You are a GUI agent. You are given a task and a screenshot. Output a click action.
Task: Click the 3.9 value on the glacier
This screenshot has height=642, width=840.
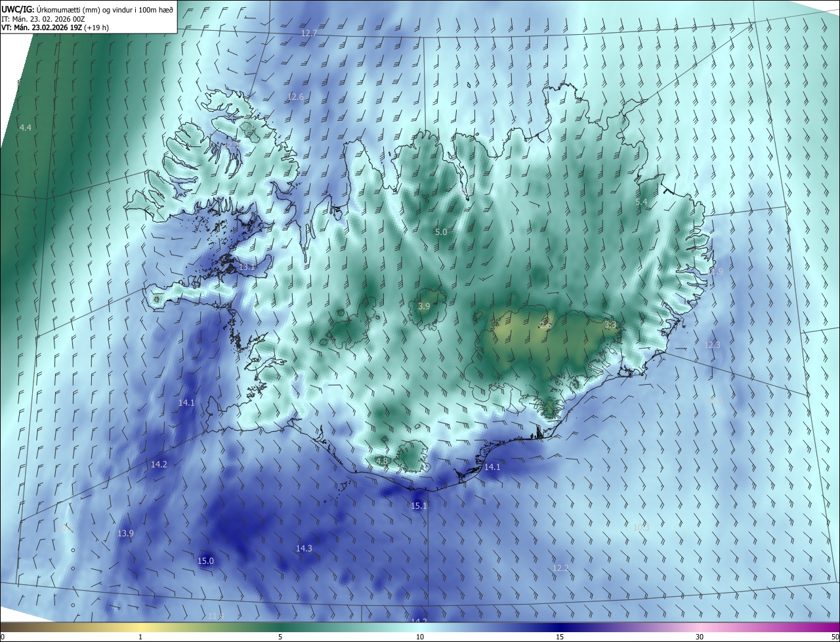[424, 307]
